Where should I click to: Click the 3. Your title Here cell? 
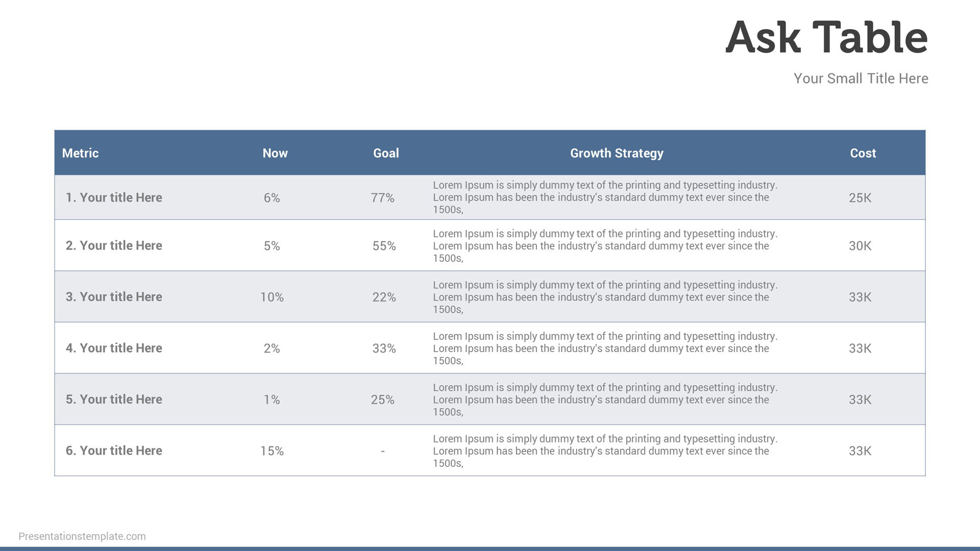coord(114,296)
